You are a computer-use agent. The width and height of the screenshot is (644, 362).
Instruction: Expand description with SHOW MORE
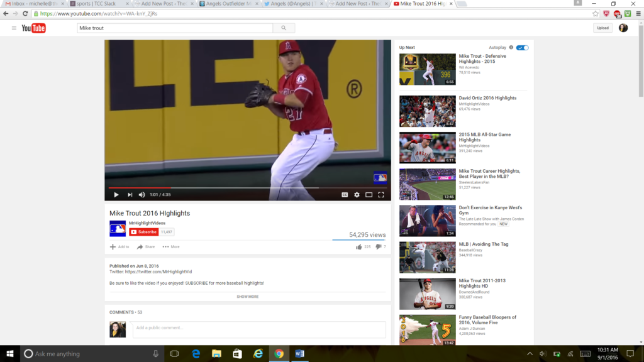click(247, 297)
